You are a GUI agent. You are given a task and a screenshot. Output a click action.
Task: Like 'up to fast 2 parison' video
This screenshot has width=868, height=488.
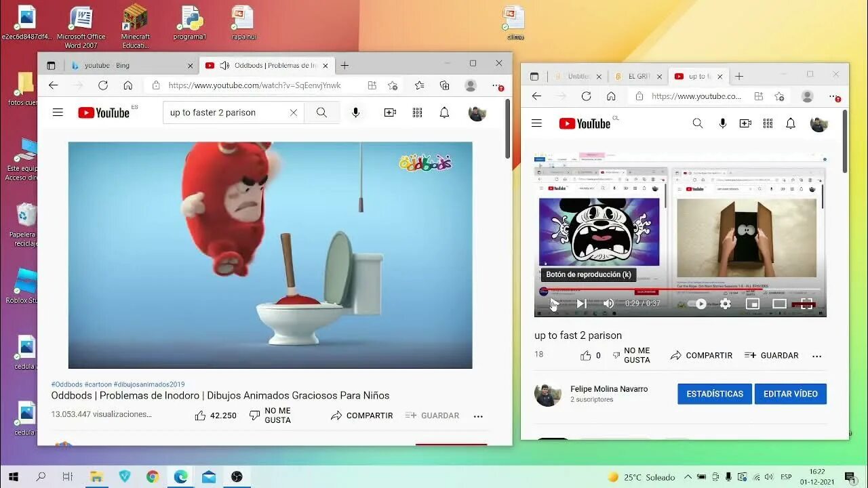coord(590,355)
